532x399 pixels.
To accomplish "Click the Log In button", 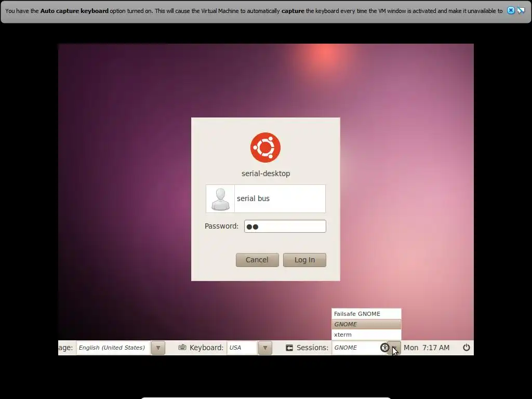I will point(304,260).
